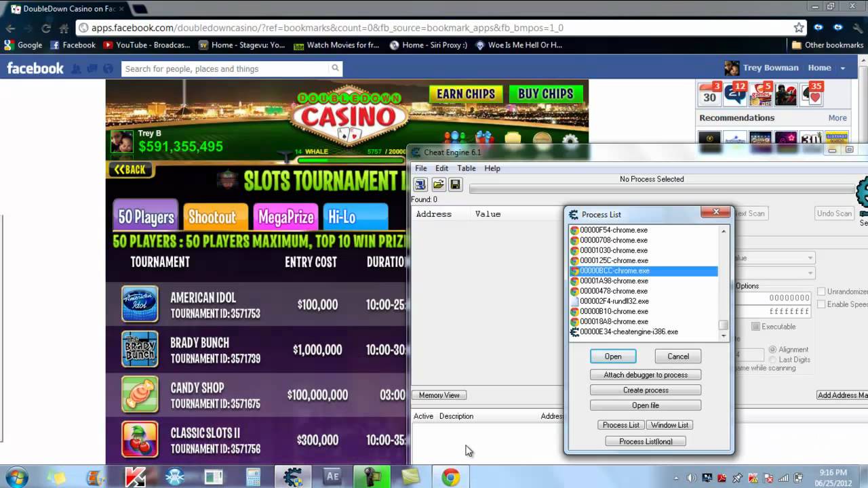Viewport: 868px width, 488px height.
Task: Reload the page in Chrome
Action: (x=46, y=28)
